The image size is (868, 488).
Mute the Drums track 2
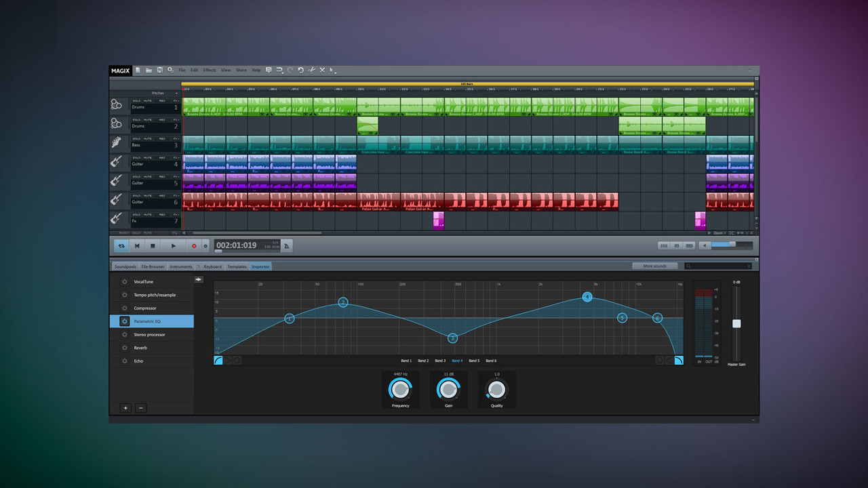148,119
